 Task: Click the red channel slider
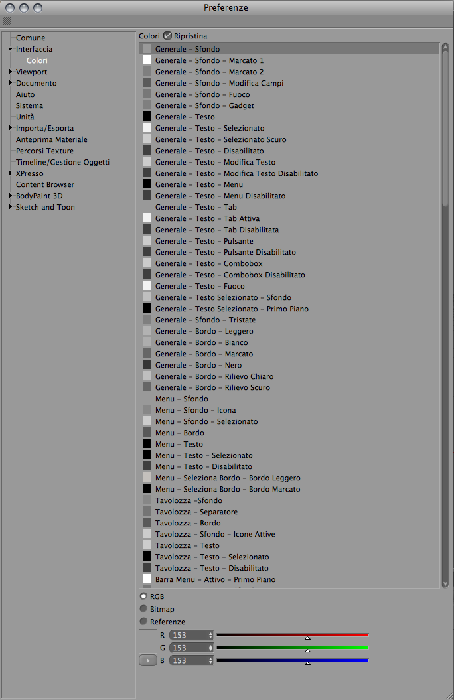[292, 635]
